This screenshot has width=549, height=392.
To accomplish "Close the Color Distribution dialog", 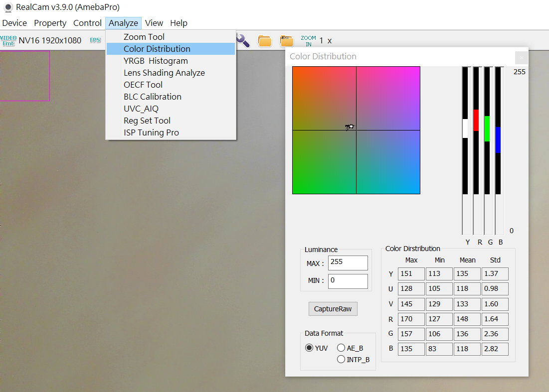I will 521,57.
